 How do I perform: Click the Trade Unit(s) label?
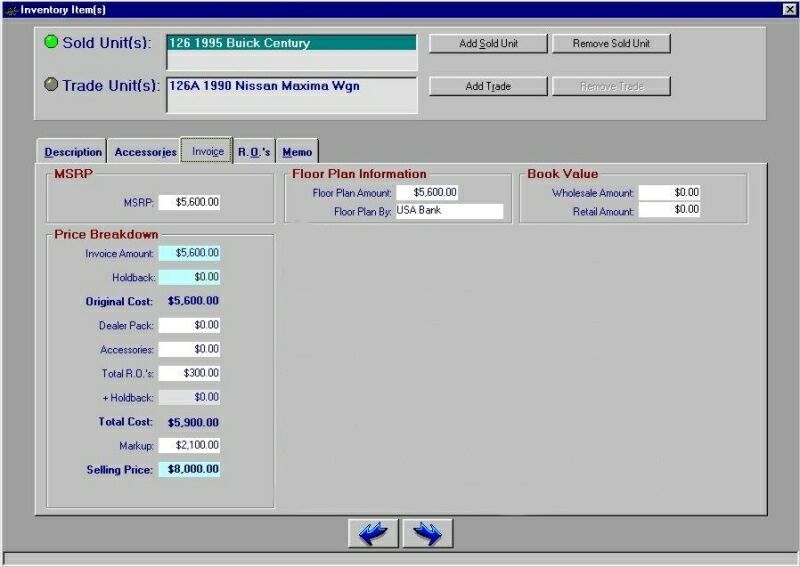click(111, 85)
